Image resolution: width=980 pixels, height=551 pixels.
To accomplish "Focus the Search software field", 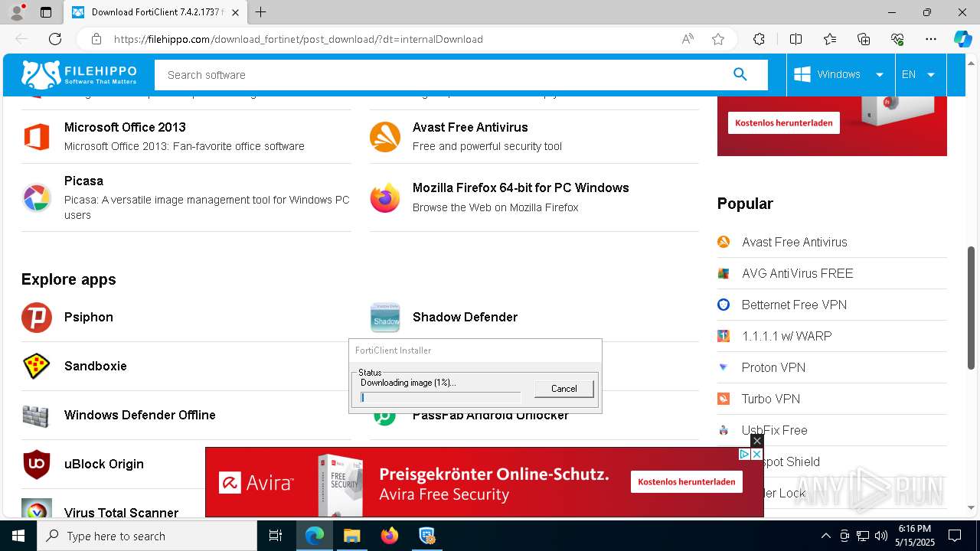I will coord(443,75).
